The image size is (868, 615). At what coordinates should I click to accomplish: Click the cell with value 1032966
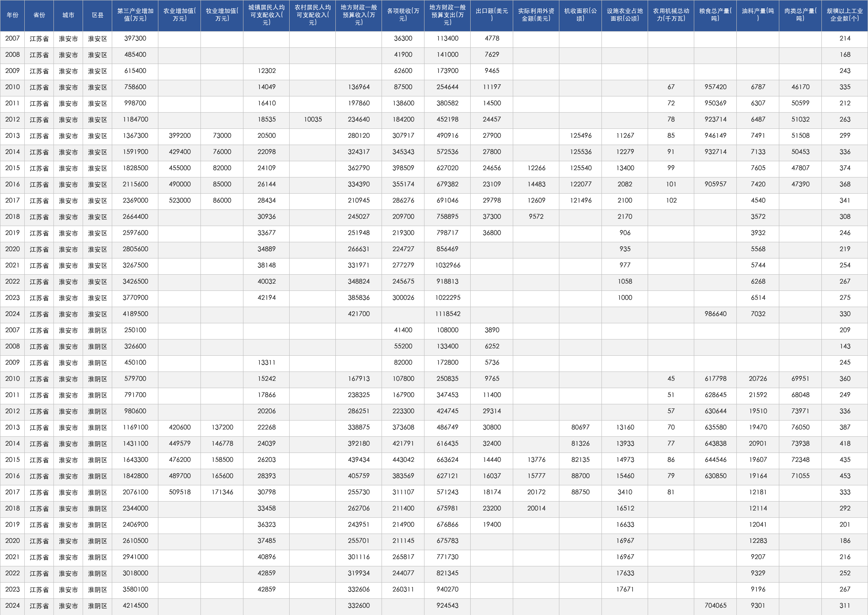(448, 266)
